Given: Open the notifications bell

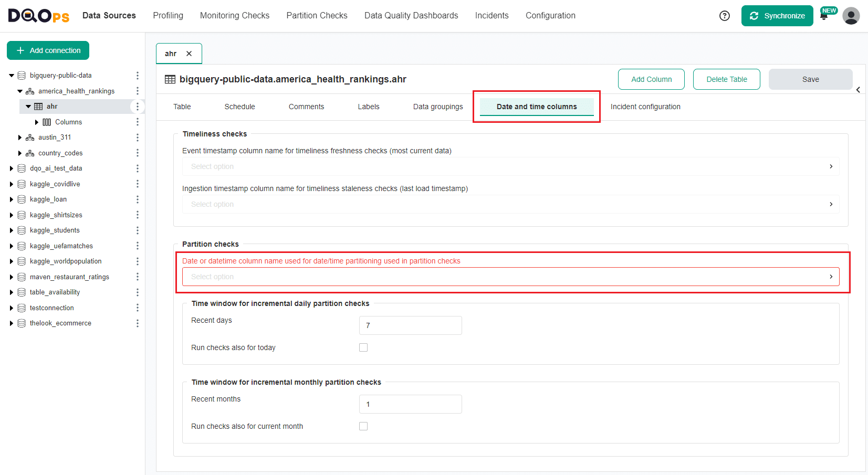Looking at the screenshot, I should pyautogui.click(x=824, y=16).
